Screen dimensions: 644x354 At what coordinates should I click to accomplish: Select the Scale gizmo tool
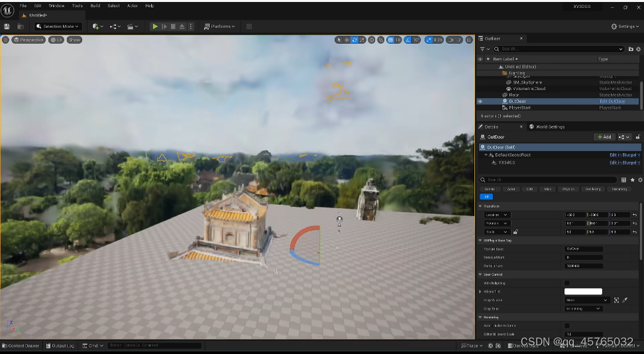point(362,40)
